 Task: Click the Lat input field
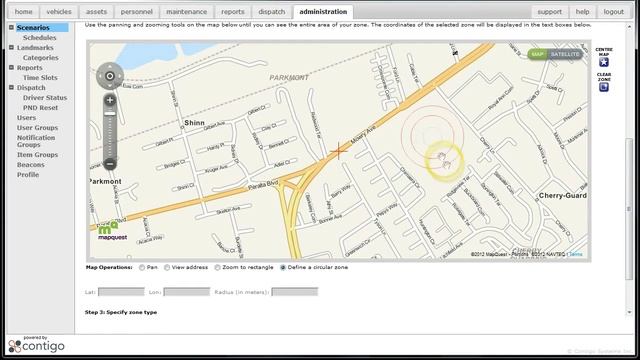point(121,292)
